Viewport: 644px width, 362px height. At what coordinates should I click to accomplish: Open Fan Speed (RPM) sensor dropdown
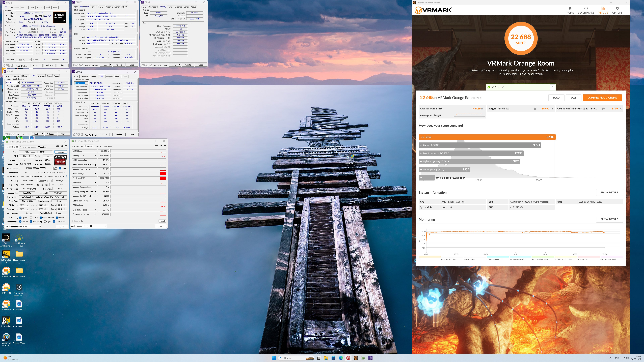coord(95,178)
